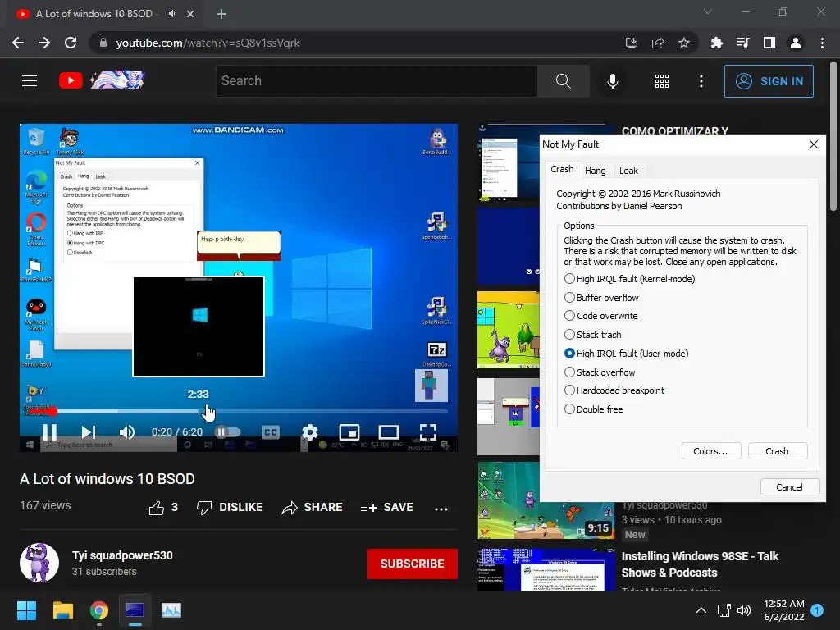Open YouTube settings three-dot menu

(701, 81)
